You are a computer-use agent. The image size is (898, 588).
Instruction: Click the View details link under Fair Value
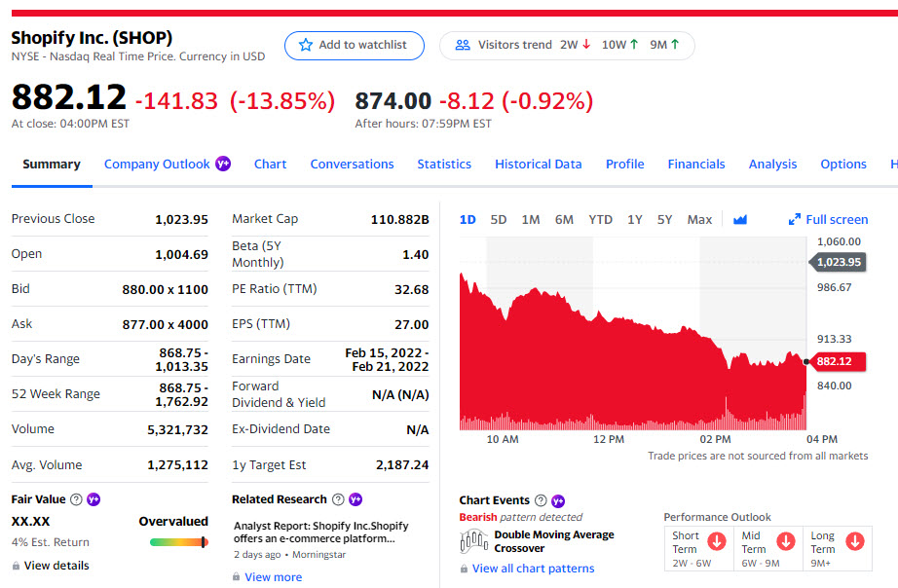click(56, 566)
